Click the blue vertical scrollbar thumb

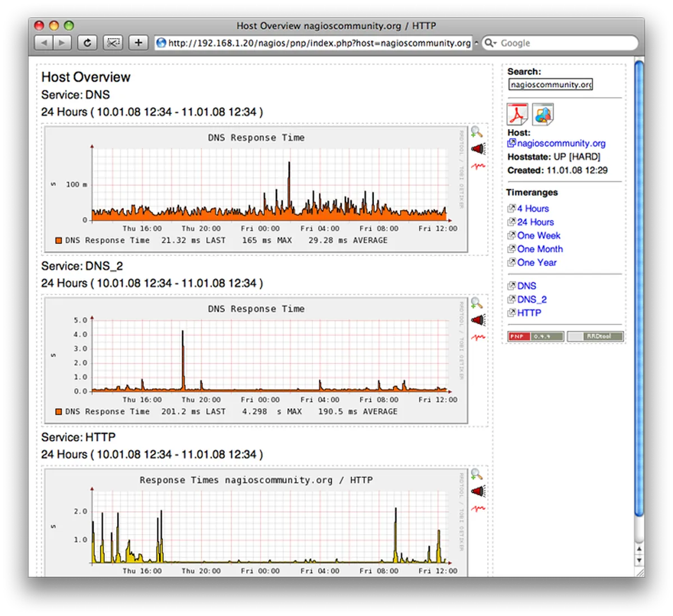639,288
